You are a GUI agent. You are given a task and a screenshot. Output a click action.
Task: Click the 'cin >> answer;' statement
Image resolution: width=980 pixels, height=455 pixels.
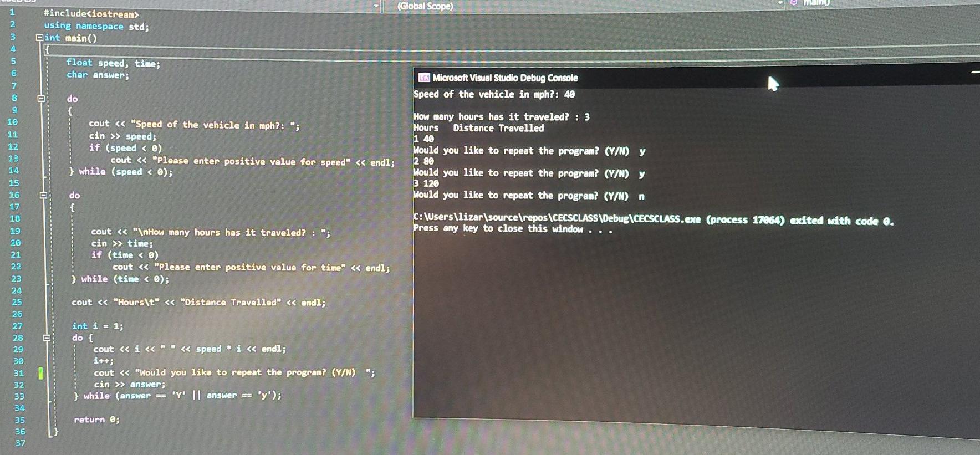tap(130, 384)
